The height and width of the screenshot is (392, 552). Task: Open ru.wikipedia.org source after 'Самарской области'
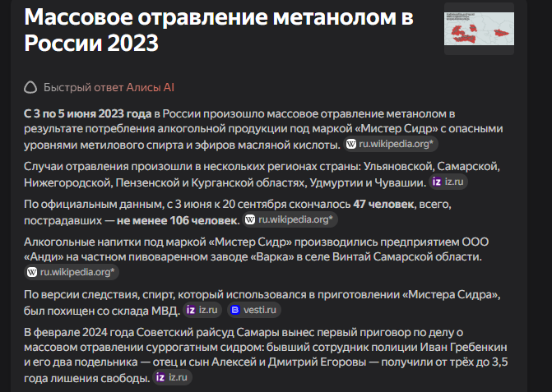pos(72,272)
